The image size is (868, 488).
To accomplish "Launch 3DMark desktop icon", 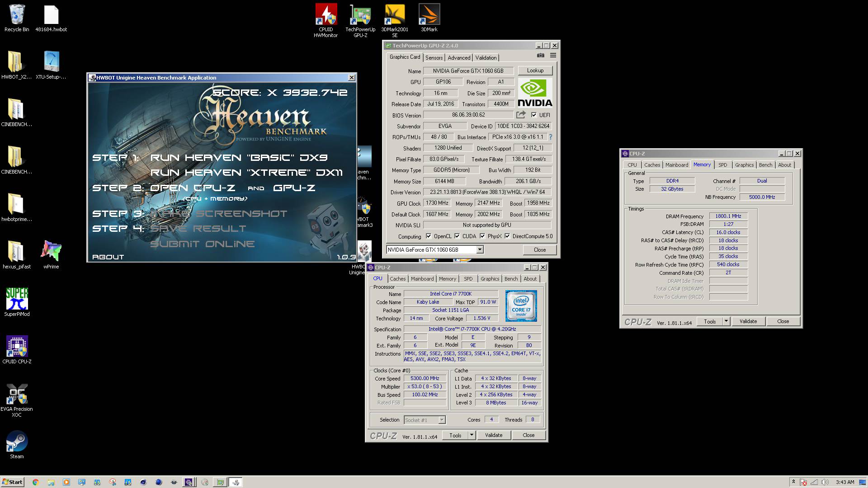I will (x=429, y=18).
